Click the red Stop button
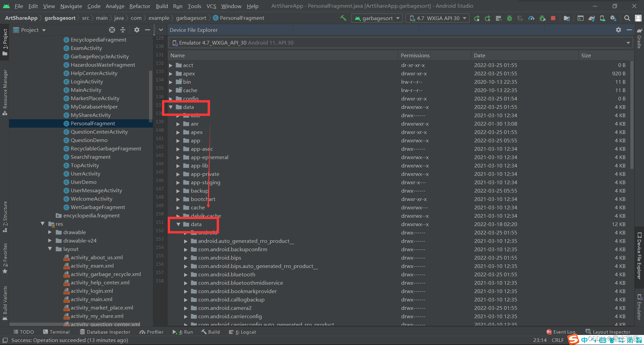644x345 pixels. tap(553, 18)
